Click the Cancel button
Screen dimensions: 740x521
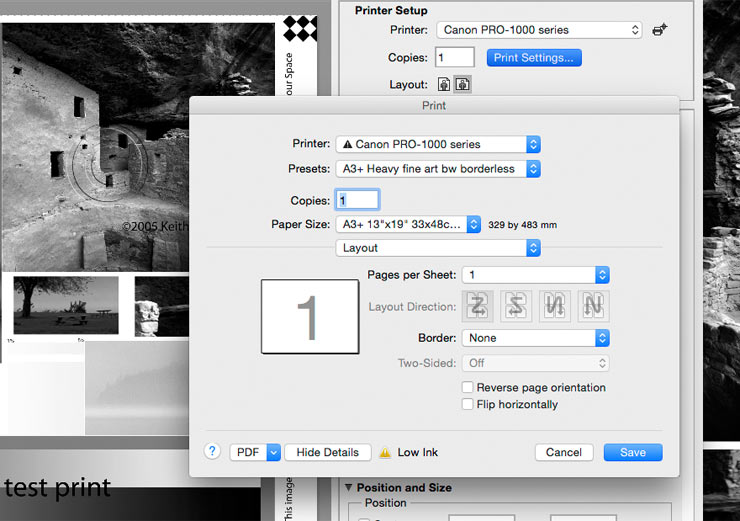coord(563,453)
